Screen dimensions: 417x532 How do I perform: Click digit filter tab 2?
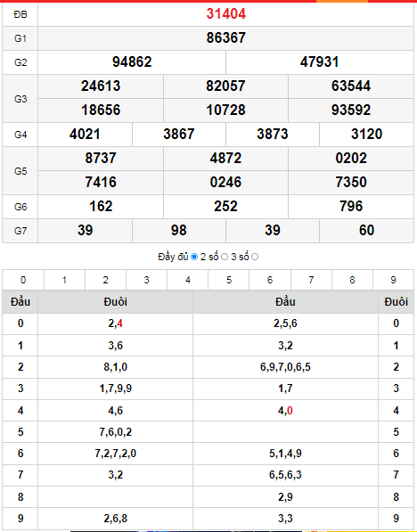pos(105,280)
